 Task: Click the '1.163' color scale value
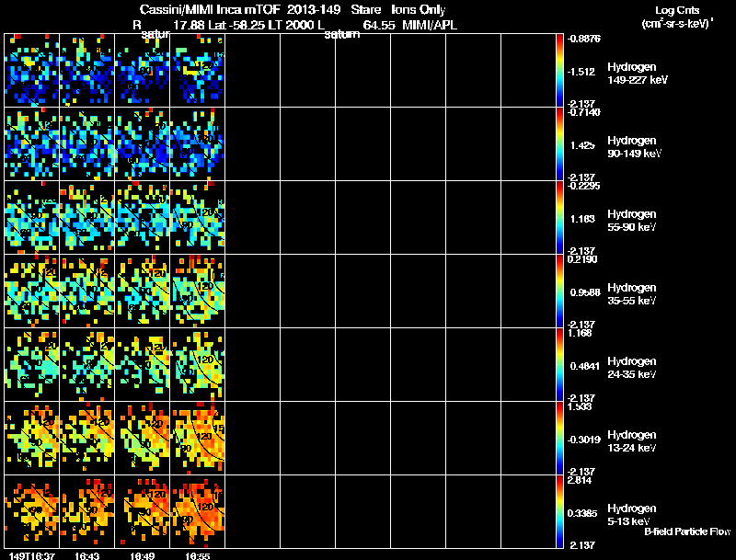pos(582,219)
